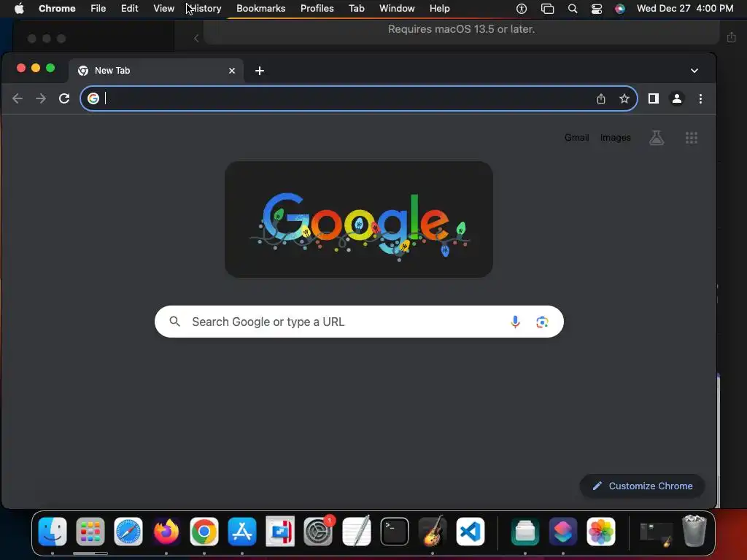This screenshot has height=560, width=747.
Task: Open the Images link
Action: (616, 138)
